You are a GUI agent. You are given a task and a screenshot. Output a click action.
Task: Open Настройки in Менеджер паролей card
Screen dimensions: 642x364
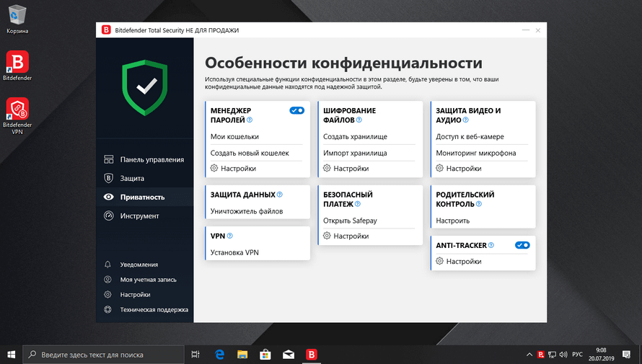point(234,169)
